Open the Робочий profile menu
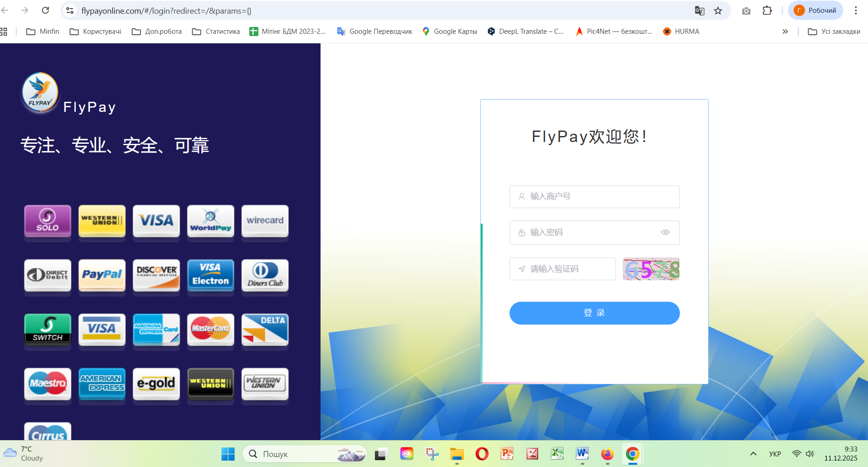The image size is (868, 467). (815, 10)
